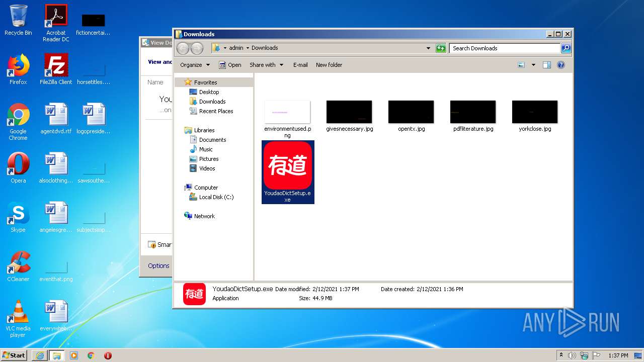Open Action Center flag tray icon

(596, 355)
